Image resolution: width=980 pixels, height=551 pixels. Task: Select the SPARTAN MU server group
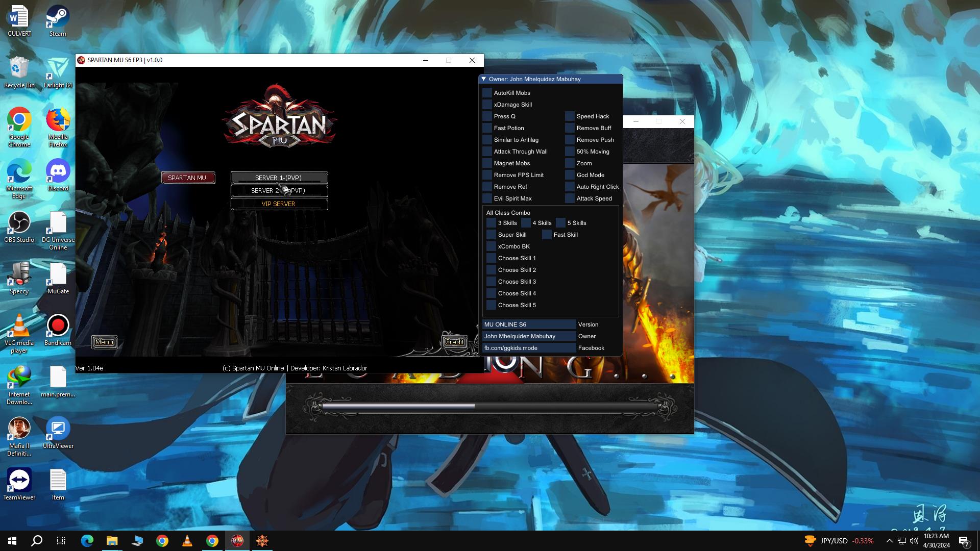(187, 178)
